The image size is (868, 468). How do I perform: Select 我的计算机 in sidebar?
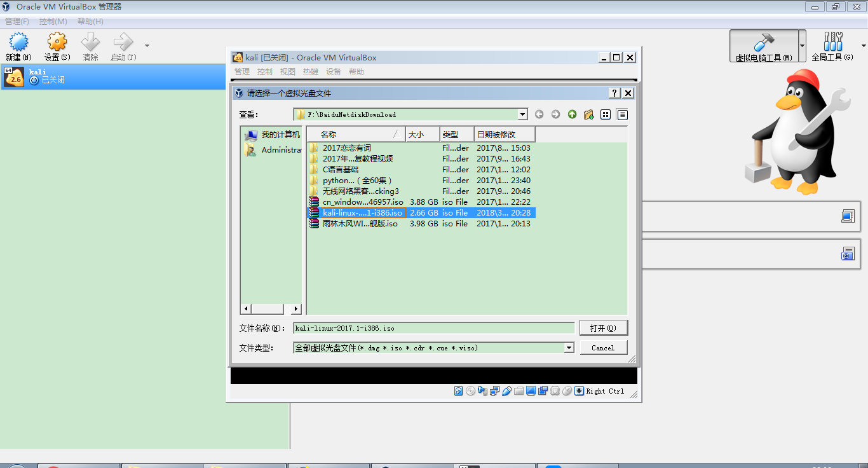pyautogui.click(x=272, y=135)
